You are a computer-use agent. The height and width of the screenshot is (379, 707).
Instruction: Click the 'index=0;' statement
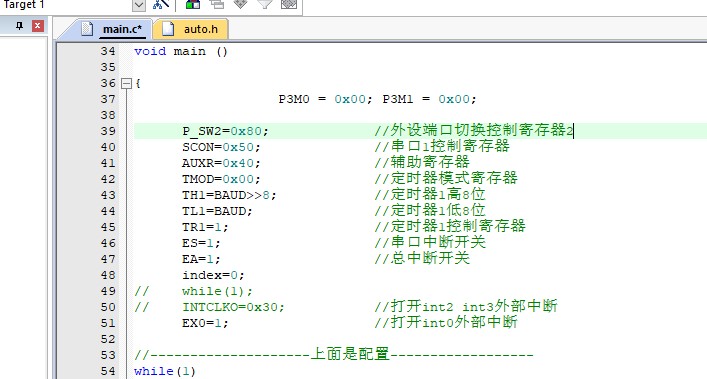point(213,275)
